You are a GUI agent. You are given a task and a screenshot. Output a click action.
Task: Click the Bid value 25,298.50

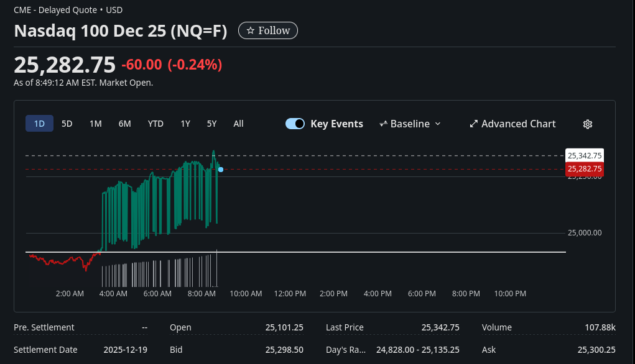284,350
